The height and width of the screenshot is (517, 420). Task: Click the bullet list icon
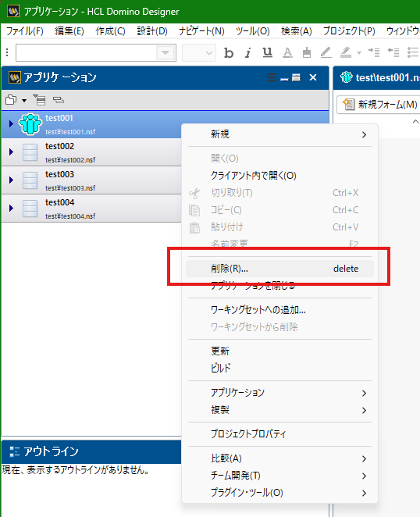point(413,52)
